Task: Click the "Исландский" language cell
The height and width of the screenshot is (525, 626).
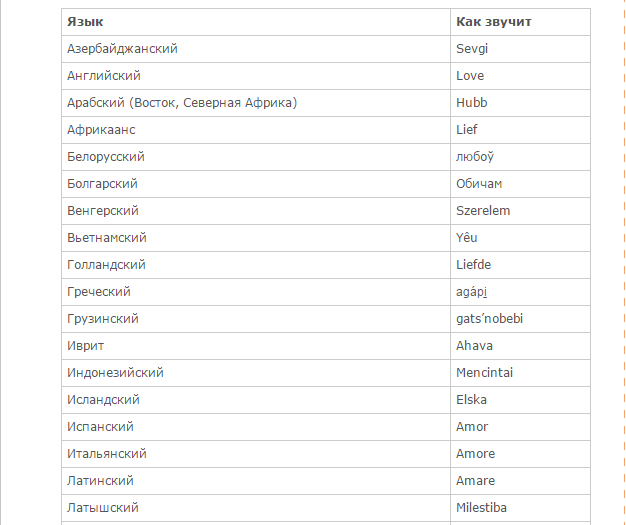Action: pyautogui.click(x=103, y=400)
